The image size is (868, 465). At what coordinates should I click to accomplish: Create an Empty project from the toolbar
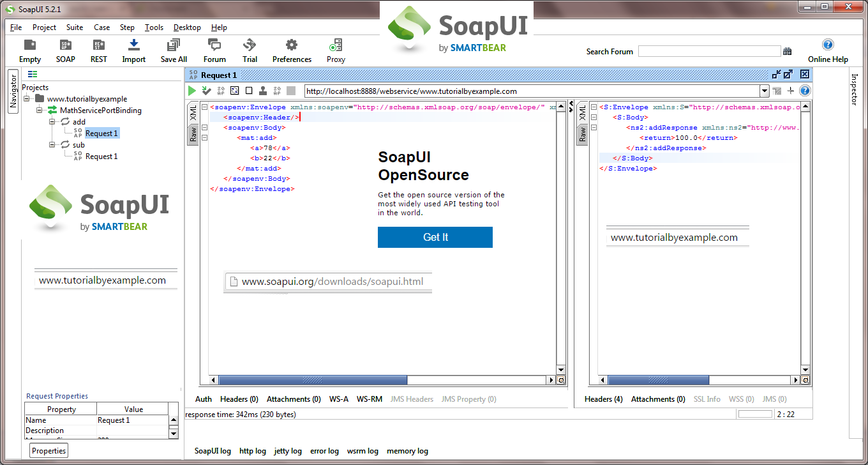(30, 50)
